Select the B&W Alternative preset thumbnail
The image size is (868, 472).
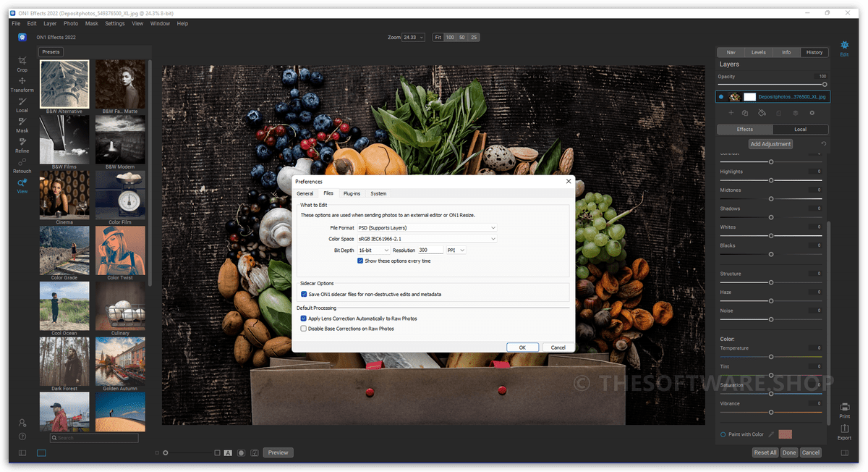point(64,84)
